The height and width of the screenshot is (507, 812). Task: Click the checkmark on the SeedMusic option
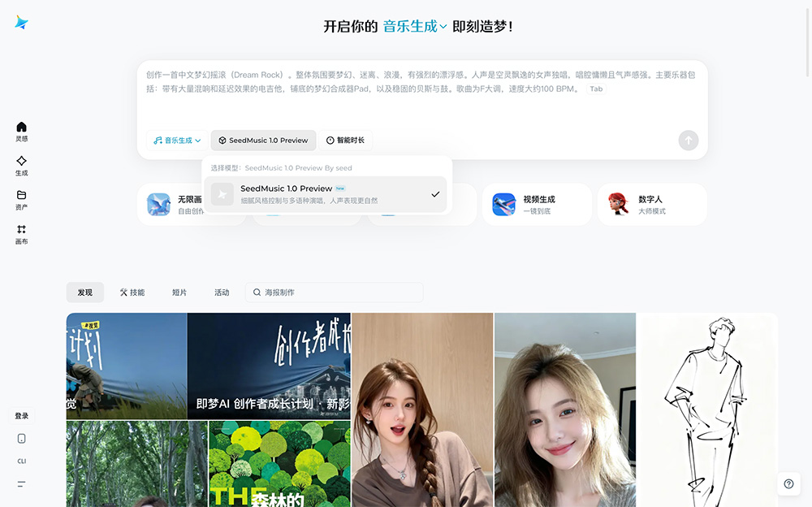[435, 194]
